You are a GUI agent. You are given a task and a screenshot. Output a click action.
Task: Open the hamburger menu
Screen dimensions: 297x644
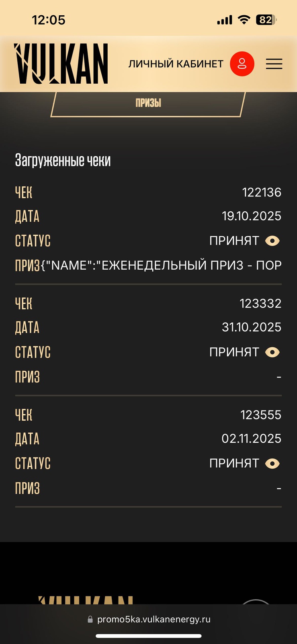click(274, 64)
